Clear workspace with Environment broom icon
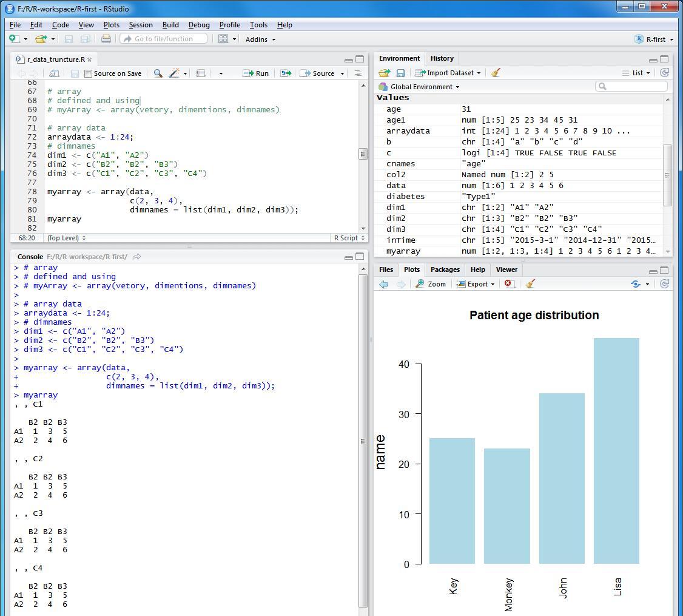The width and height of the screenshot is (683, 616). [x=496, y=73]
